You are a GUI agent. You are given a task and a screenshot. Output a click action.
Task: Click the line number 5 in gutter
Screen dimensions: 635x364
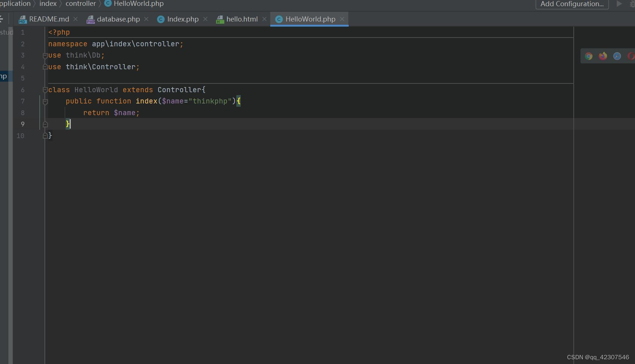tap(23, 78)
